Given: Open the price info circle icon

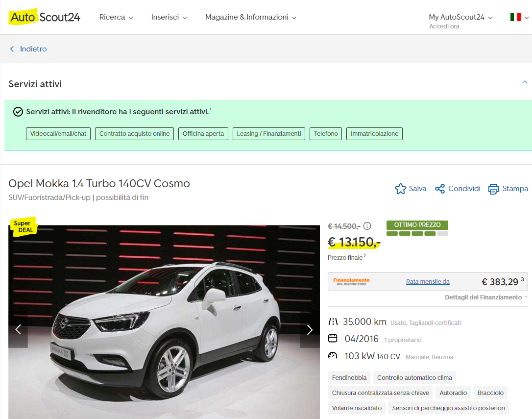Looking at the screenshot, I should (x=367, y=226).
